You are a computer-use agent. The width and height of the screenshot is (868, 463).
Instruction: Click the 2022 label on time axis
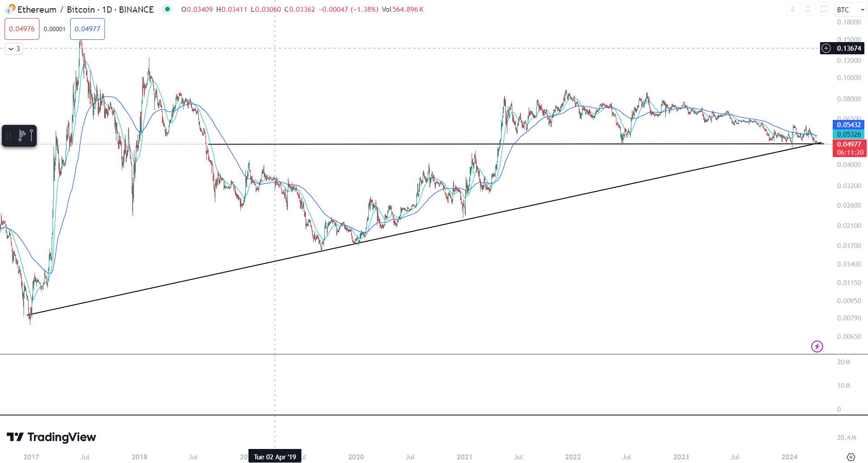point(573,457)
